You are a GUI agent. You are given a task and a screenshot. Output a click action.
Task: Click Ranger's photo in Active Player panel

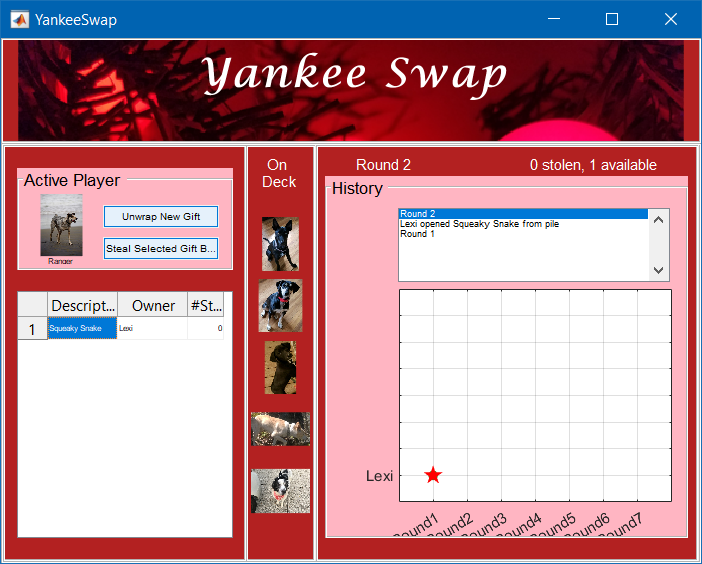[61, 224]
